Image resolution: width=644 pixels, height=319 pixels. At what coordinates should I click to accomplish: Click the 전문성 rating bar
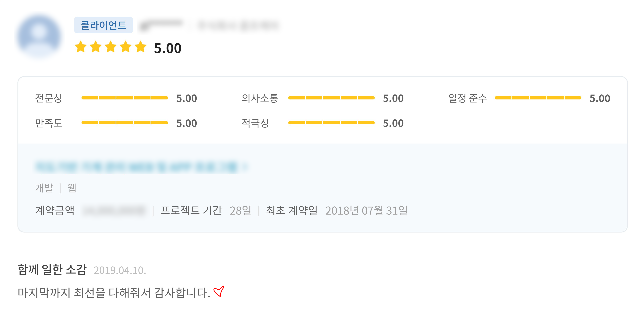pyautogui.click(x=125, y=98)
